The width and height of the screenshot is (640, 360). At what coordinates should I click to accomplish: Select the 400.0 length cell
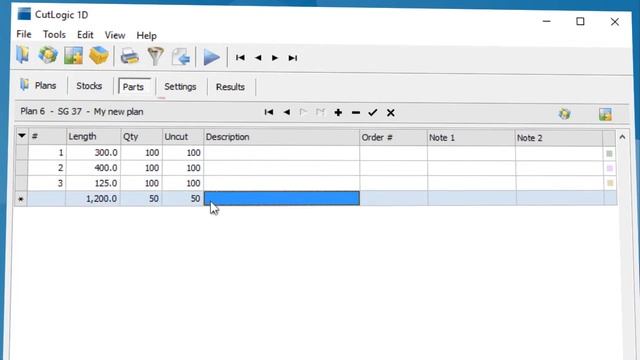[93, 168]
